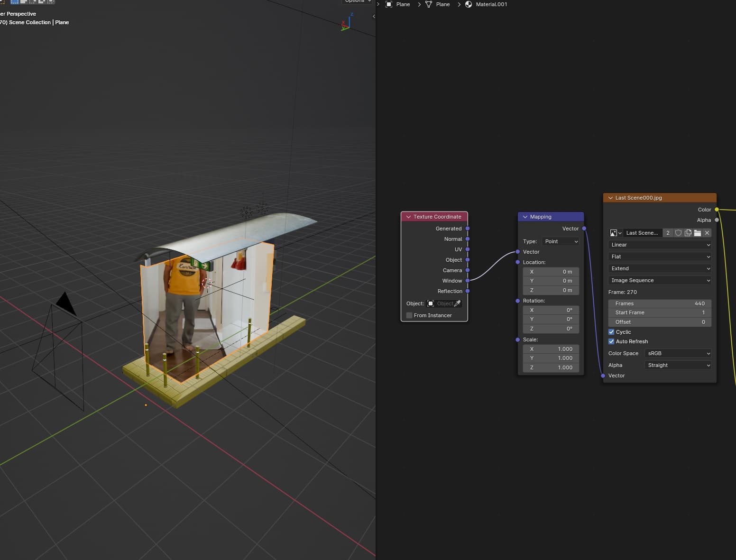Click the Start Frame field
Image resolution: width=736 pixels, height=560 pixels.
[660, 312]
